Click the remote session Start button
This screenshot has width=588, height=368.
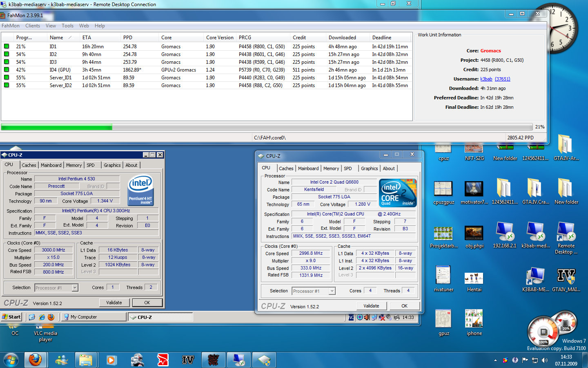11,317
